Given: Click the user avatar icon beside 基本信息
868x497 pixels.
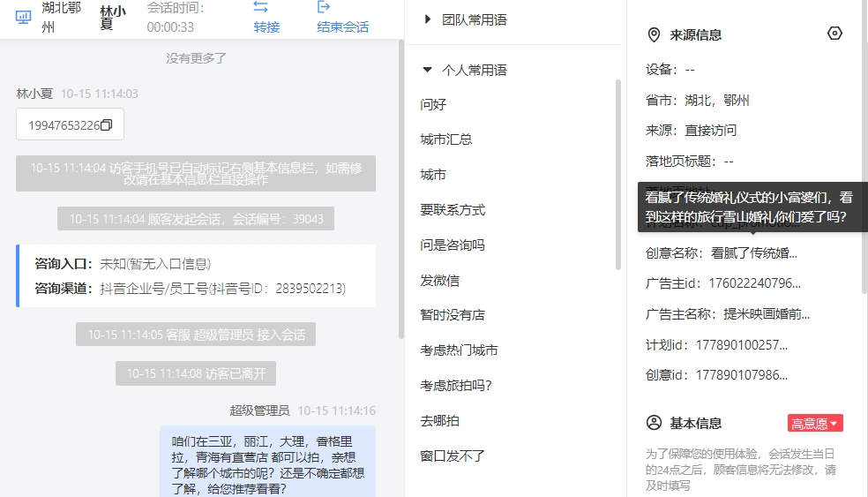Looking at the screenshot, I should (x=654, y=423).
